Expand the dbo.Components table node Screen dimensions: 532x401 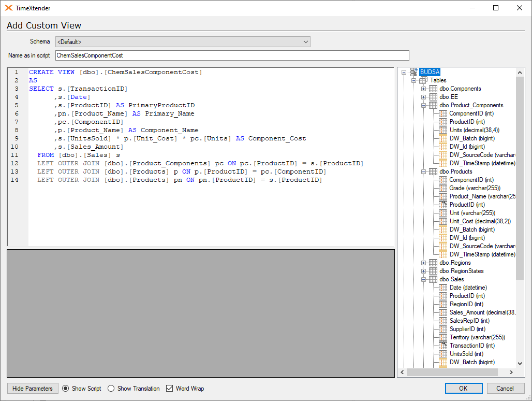pos(423,89)
